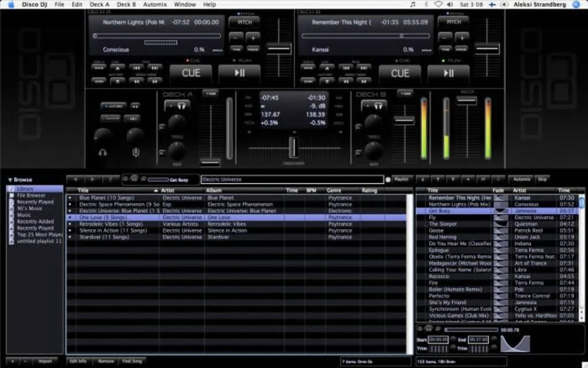This screenshot has width=588, height=368.
Task: Click the Find Song button
Action: coord(131,361)
